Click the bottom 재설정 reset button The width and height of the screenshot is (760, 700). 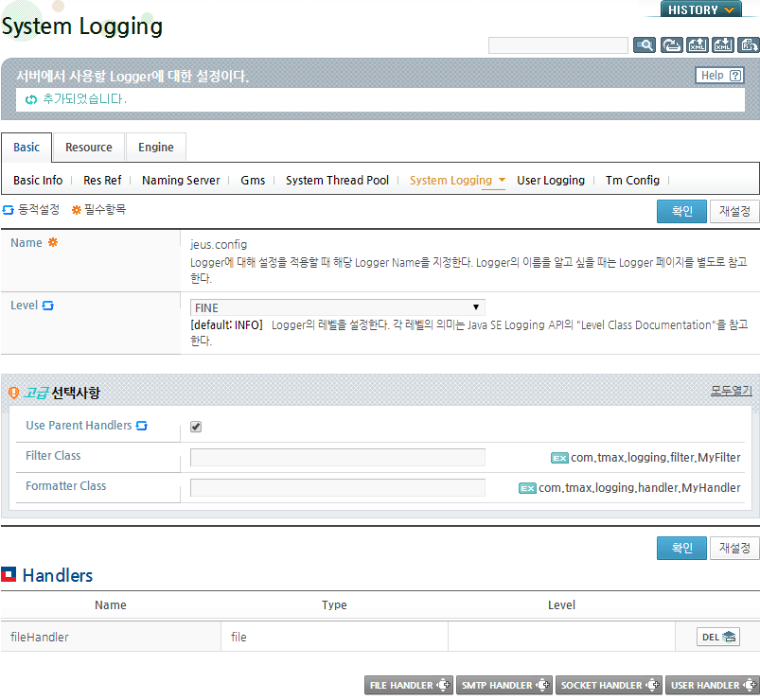[734, 548]
